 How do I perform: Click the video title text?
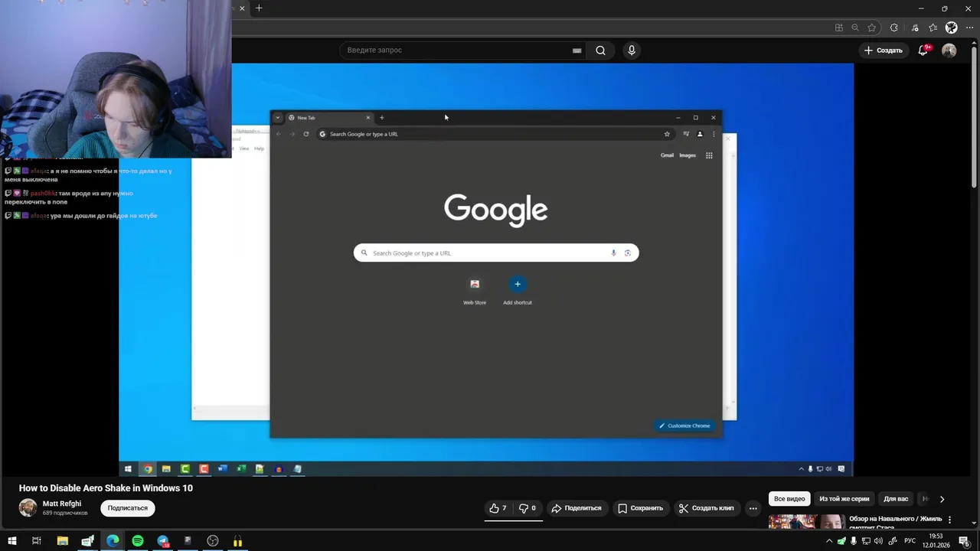point(106,488)
